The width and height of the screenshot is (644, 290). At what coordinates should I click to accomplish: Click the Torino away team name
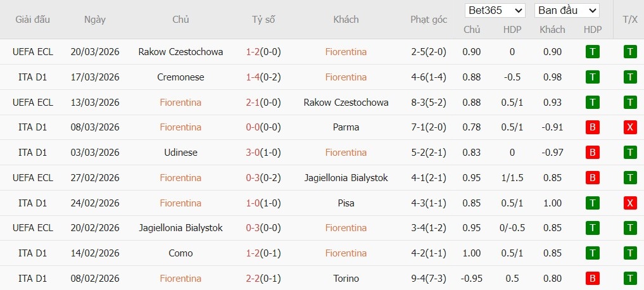pyautogui.click(x=346, y=279)
